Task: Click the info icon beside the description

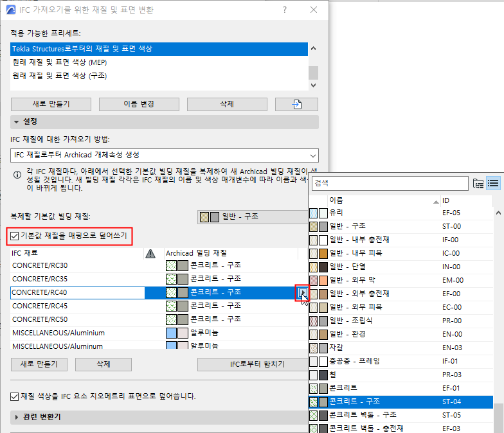Action: [x=17, y=175]
